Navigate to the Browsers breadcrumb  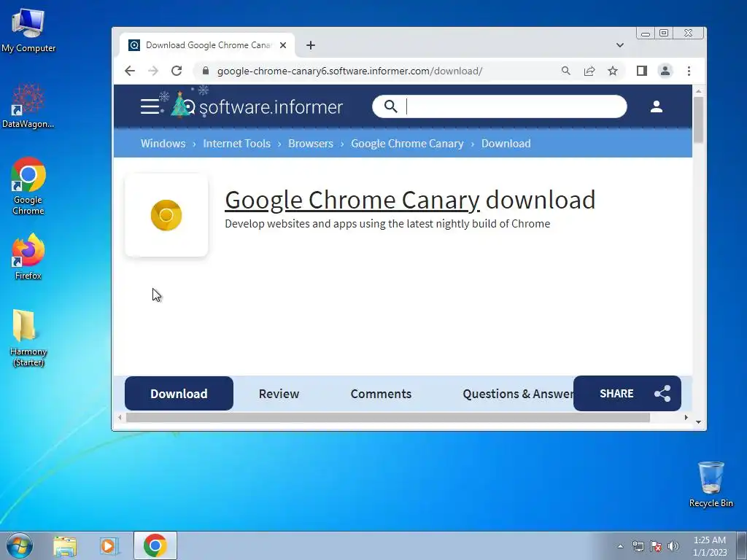coord(311,144)
